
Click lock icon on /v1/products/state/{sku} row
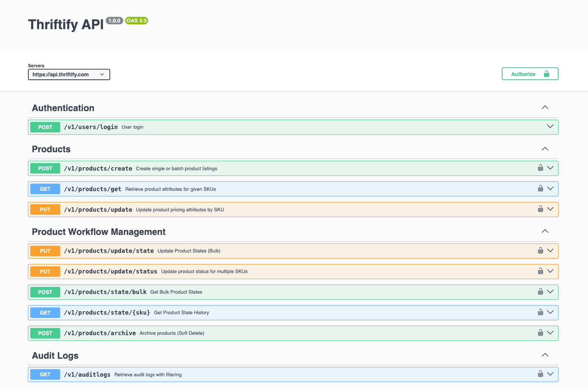[541, 312]
